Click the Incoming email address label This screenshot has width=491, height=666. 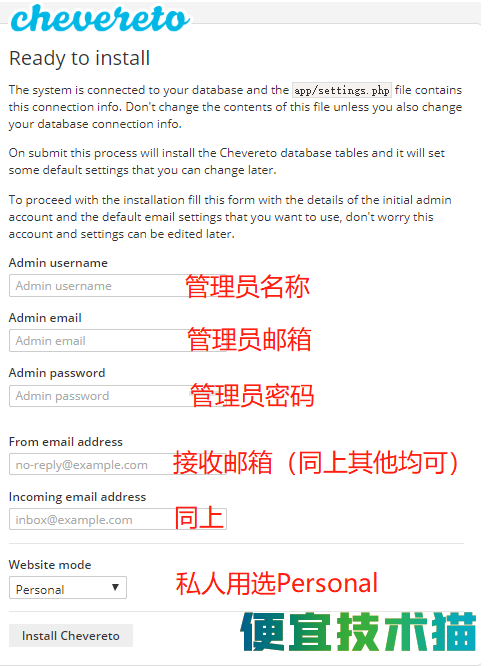[77, 497]
